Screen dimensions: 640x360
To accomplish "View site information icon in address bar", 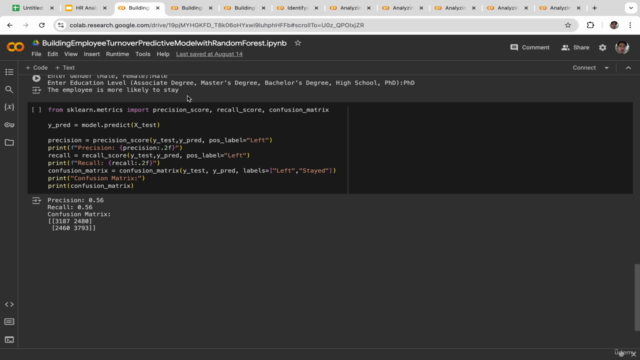I will [x=61, y=25].
